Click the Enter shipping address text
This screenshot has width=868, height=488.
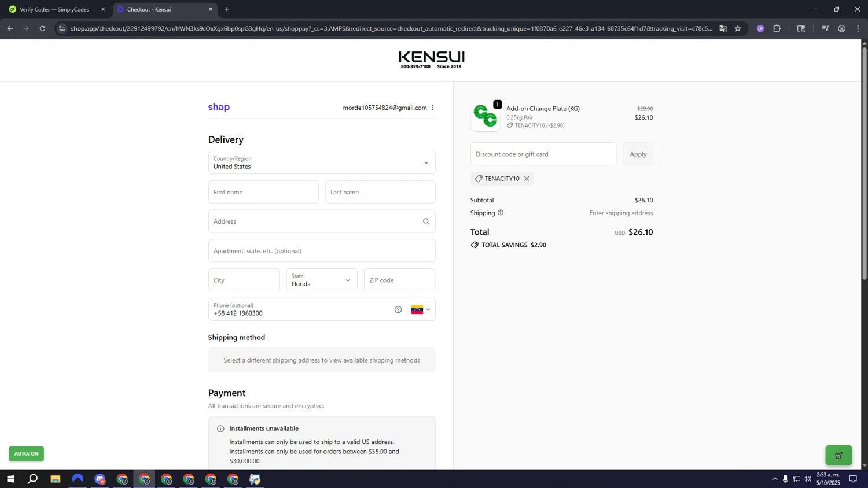coord(621,213)
